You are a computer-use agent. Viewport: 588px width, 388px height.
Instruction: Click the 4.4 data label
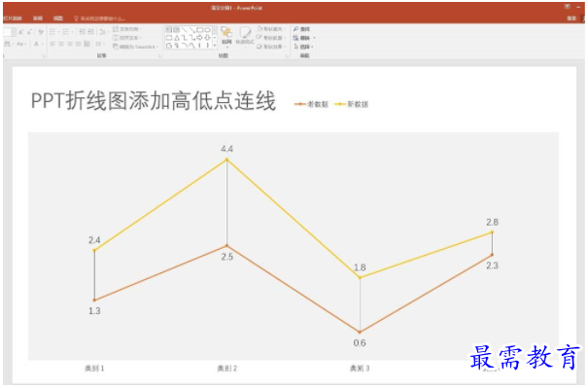tap(226, 149)
